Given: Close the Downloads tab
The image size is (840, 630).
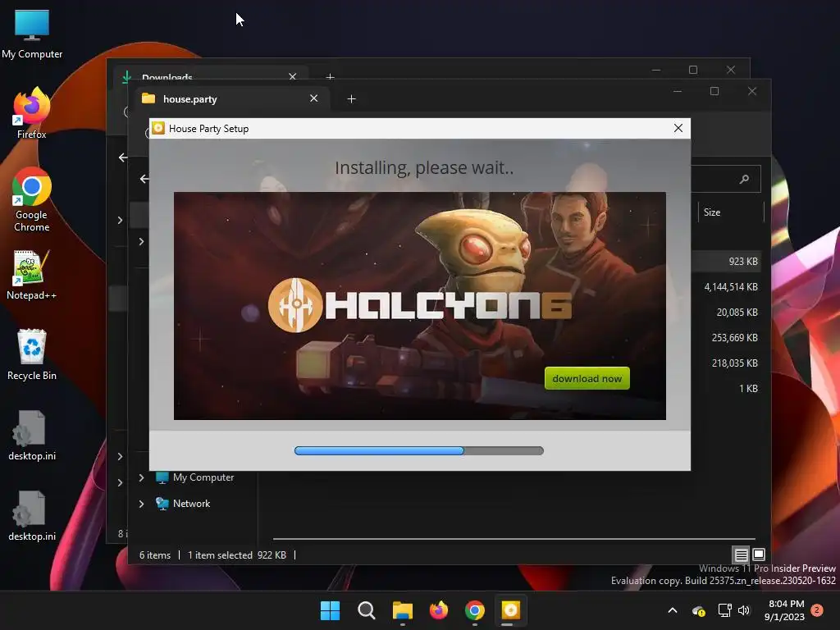Looking at the screenshot, I should point(293,76).
